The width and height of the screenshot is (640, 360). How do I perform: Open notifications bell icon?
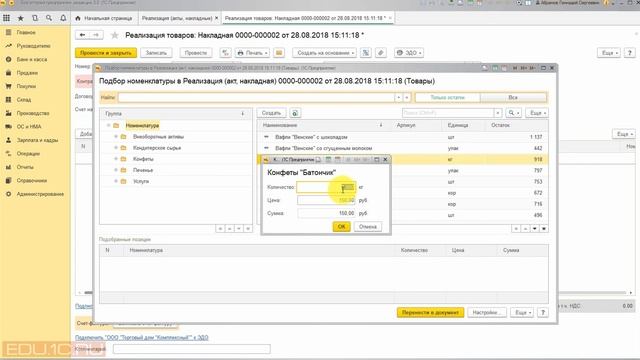pyautogui.click(x=63, y=18)
